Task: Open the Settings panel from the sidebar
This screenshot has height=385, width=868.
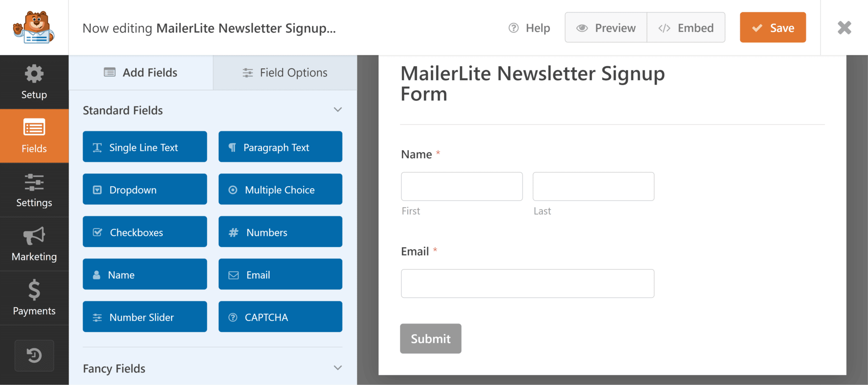Action: tap(34, 190)
